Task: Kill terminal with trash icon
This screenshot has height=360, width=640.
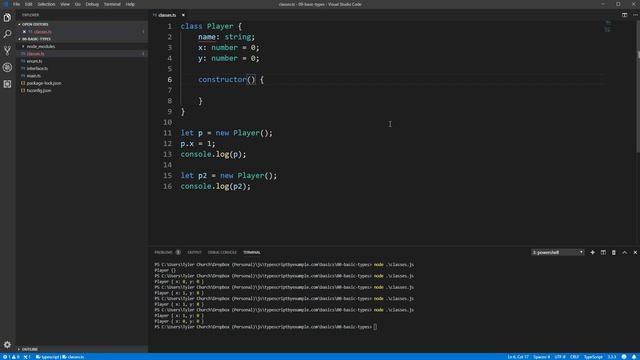Action: (613, 253)
